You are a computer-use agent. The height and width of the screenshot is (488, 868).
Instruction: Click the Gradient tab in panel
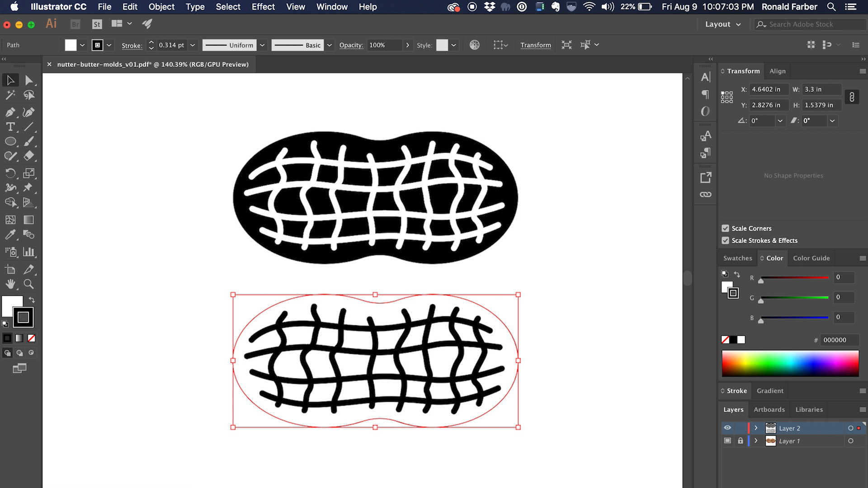pos(769,390)
